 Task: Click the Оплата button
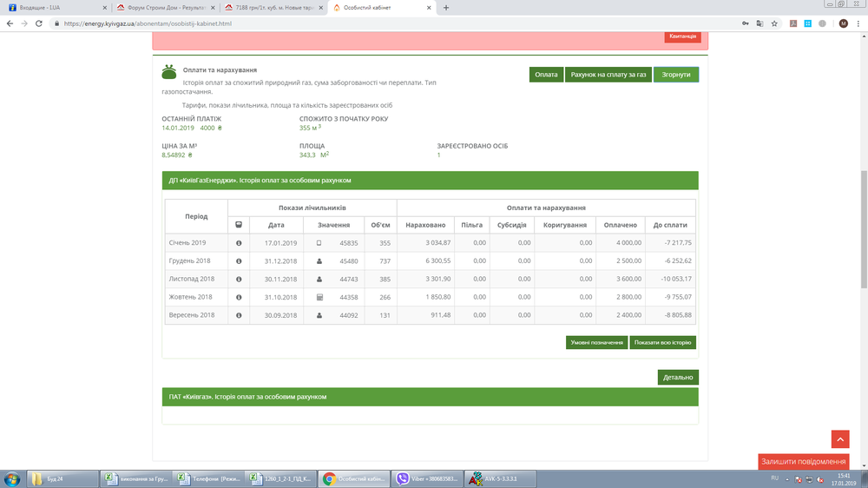pyautogui.click(x=546, y=74)
